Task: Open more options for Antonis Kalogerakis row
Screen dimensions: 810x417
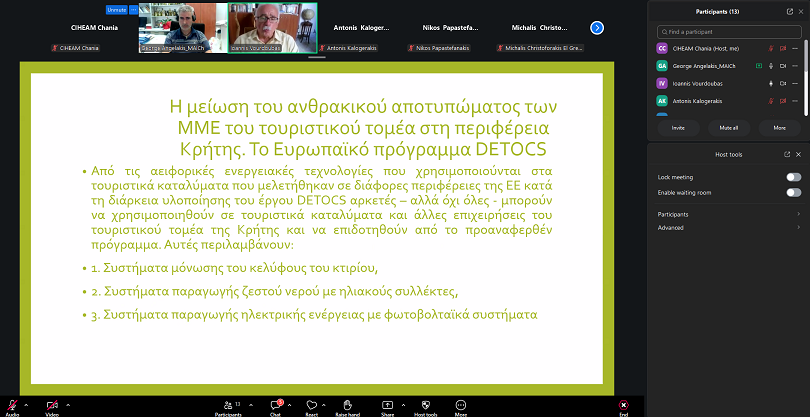Action: pos(795,101)
